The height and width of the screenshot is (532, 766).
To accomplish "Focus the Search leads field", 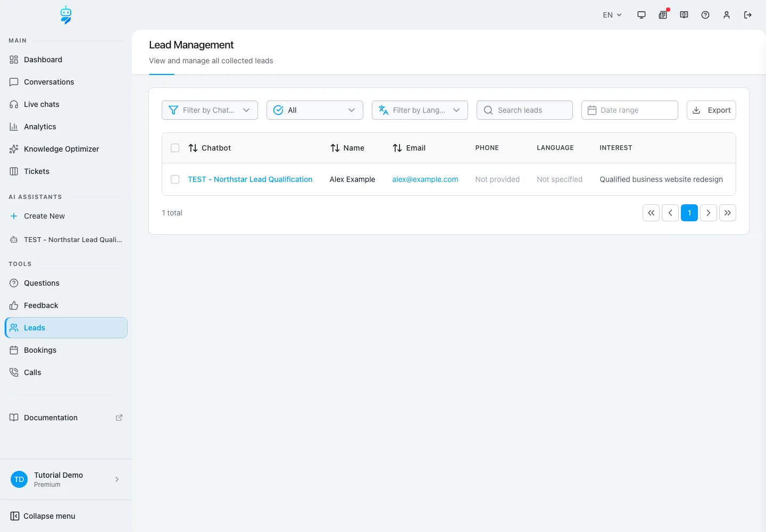I will point(524,110).
